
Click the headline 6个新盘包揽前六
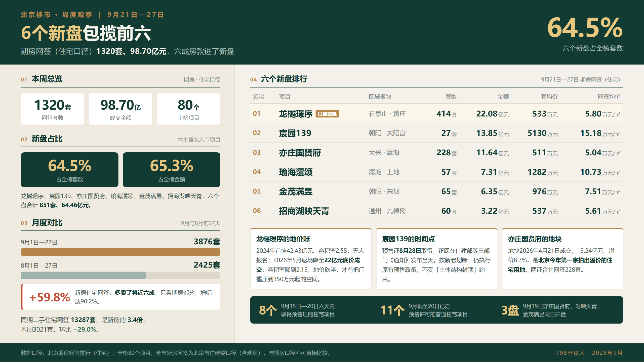tap(86, 33)
